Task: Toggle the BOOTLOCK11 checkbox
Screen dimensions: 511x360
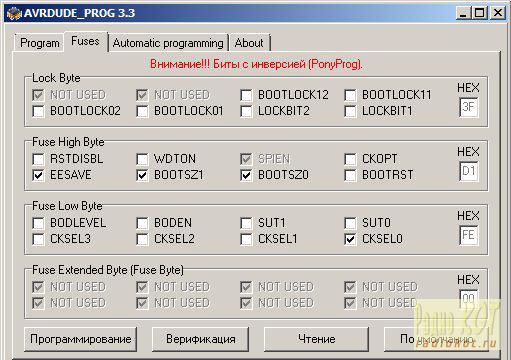Action: coord(350,95)
